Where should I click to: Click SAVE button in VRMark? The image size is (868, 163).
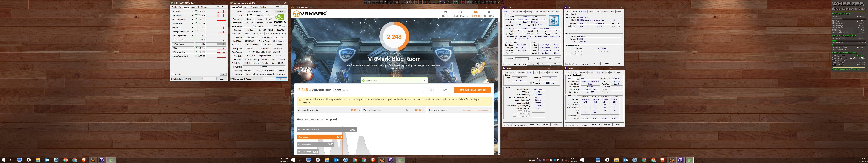click(446, 90)
